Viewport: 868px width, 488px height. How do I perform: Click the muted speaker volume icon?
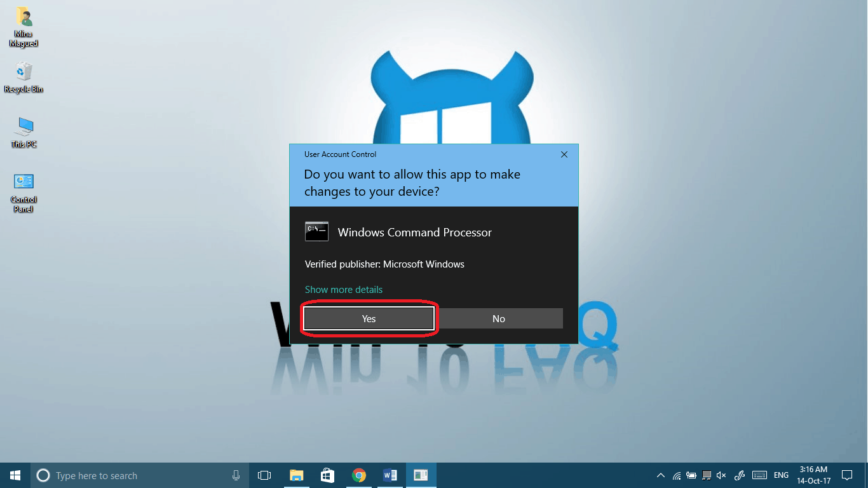coord(721,475)
